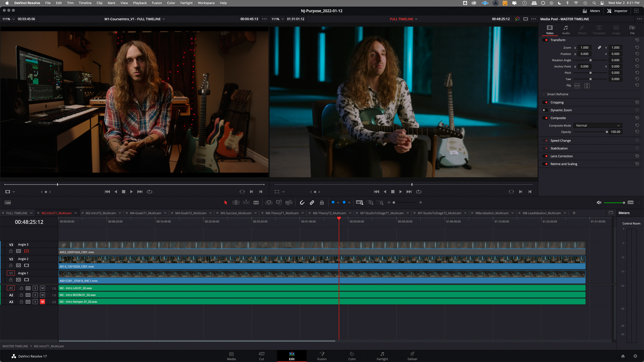This screenshot has width=644, height=362.
Task: Click the Insert clip toolbar icon
Action: point(269,202)
